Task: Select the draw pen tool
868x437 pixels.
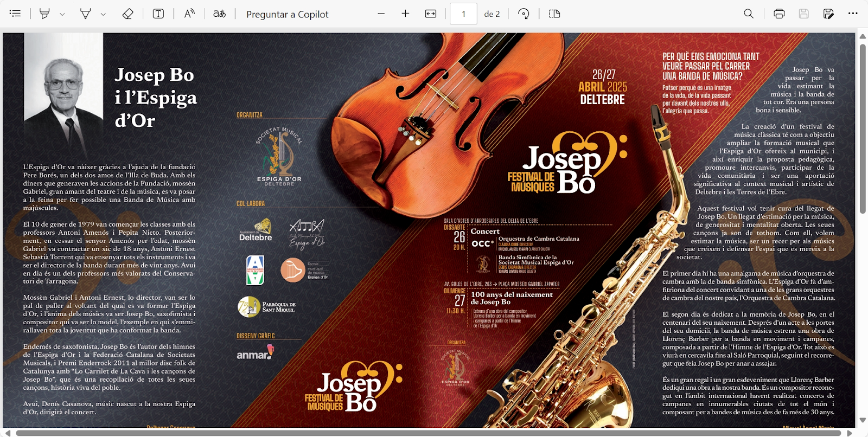Action: pyautogui.click(x=85, y=14)
